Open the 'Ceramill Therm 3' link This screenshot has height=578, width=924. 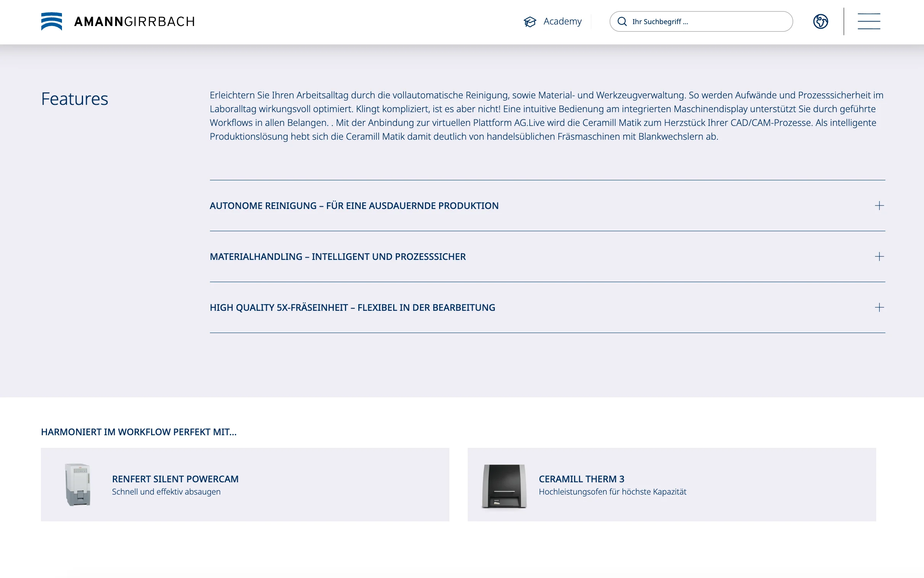pos(581,479)
